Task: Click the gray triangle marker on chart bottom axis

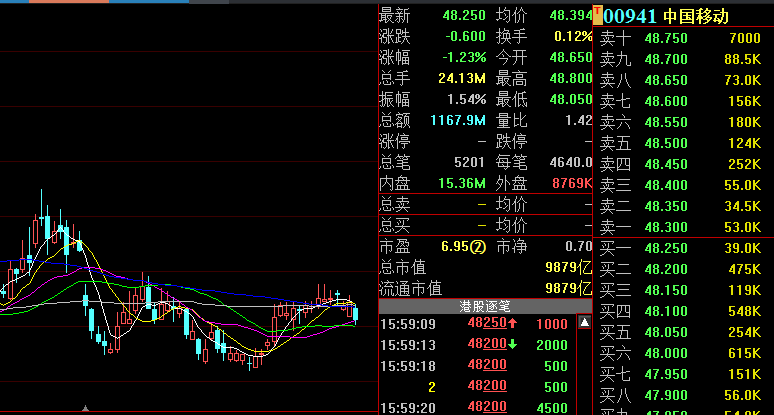Action: pyautogui.click(x=85, y=408)
